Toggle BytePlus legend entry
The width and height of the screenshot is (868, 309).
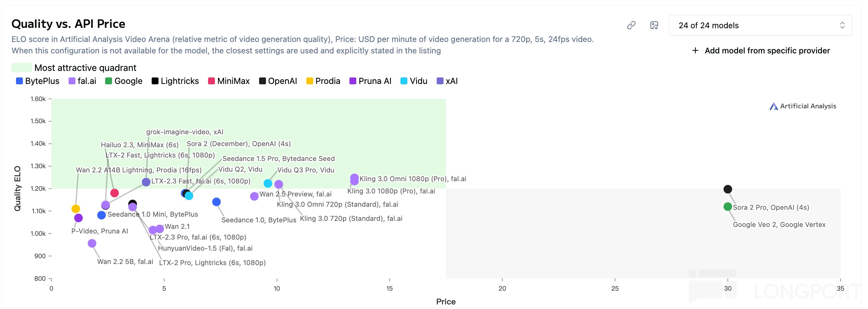click(x=38, y=81)
